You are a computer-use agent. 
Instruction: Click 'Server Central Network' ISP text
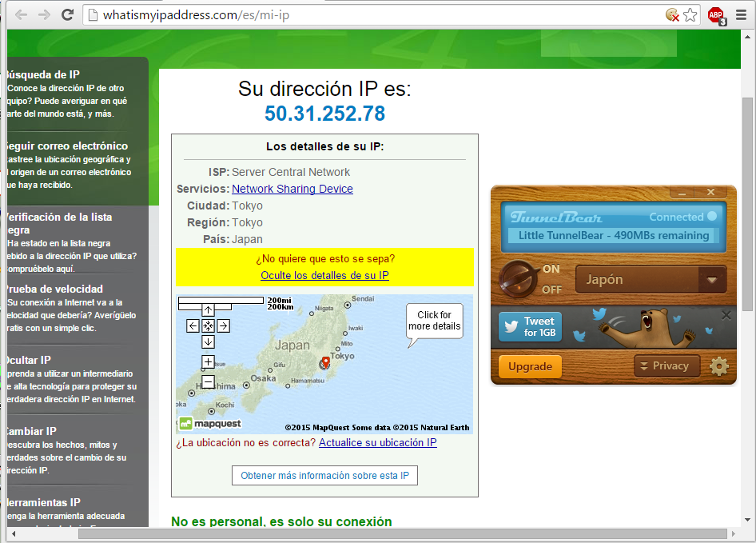pyautogui.click(x=291, y=172)
